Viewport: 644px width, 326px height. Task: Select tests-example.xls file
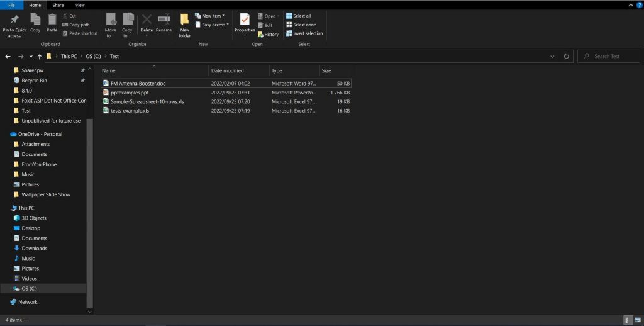[x=226, y=111]
